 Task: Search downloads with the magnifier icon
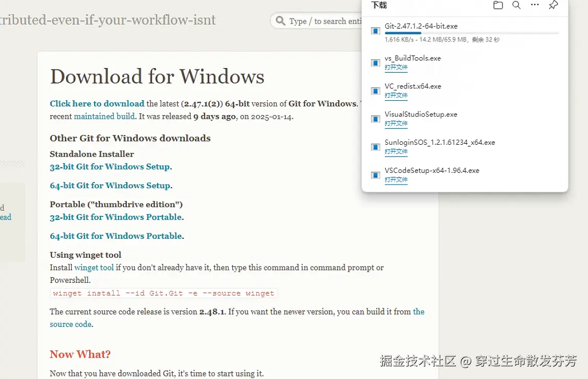click(x=516, y=5)
